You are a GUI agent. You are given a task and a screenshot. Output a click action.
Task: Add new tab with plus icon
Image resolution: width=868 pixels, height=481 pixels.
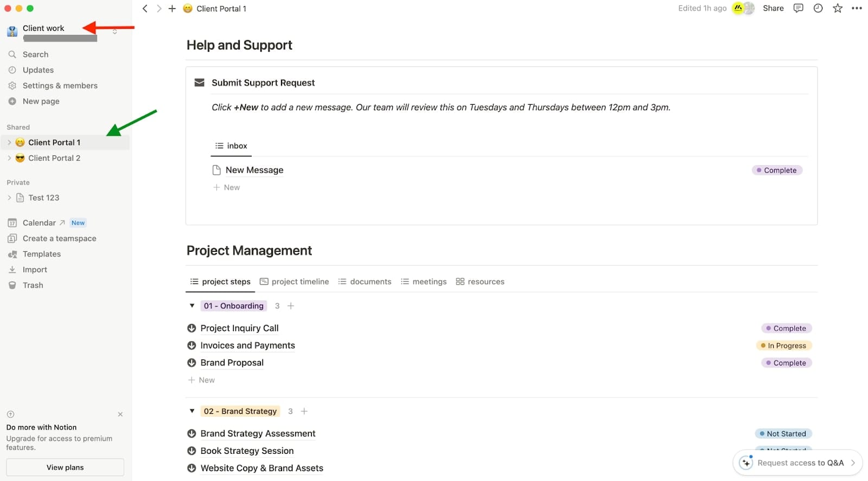(x=172, y=9)
